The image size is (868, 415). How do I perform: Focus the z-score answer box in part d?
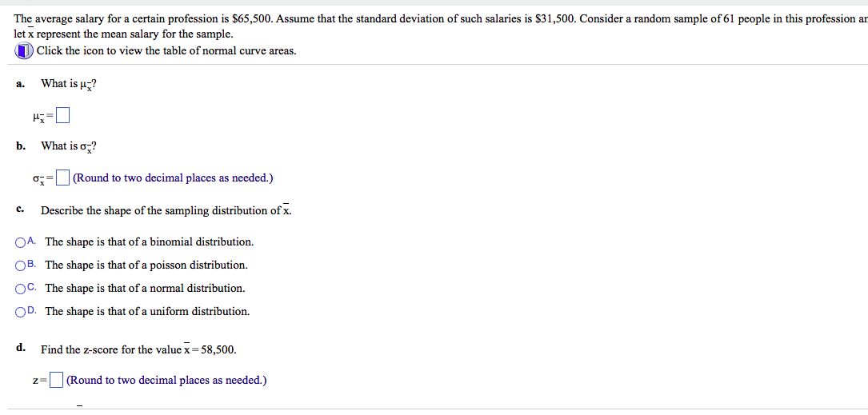point(56,381)
